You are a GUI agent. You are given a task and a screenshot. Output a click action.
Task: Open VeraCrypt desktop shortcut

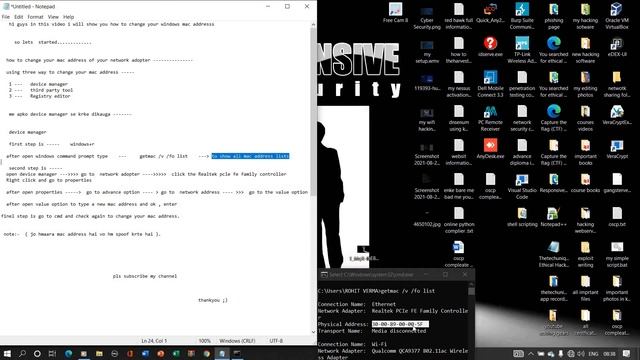(617, 149)
